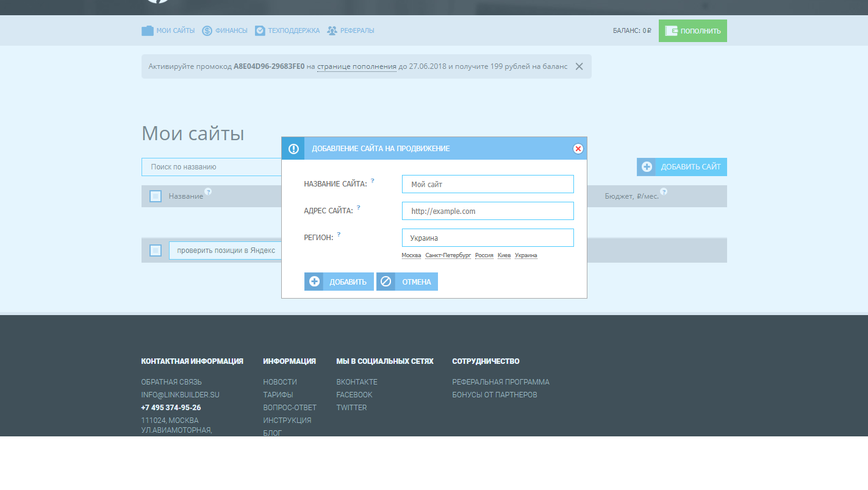Screen dimensions: 868x490
Task: Select the БАЛАНС: 0 ₽ text
Action: point(632,31)
